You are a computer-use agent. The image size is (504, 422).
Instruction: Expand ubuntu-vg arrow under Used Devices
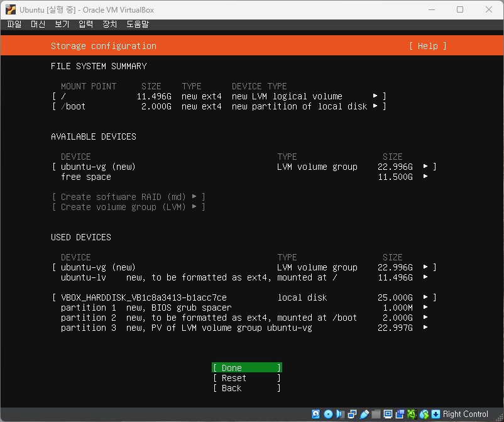click(x=425, y=267)
